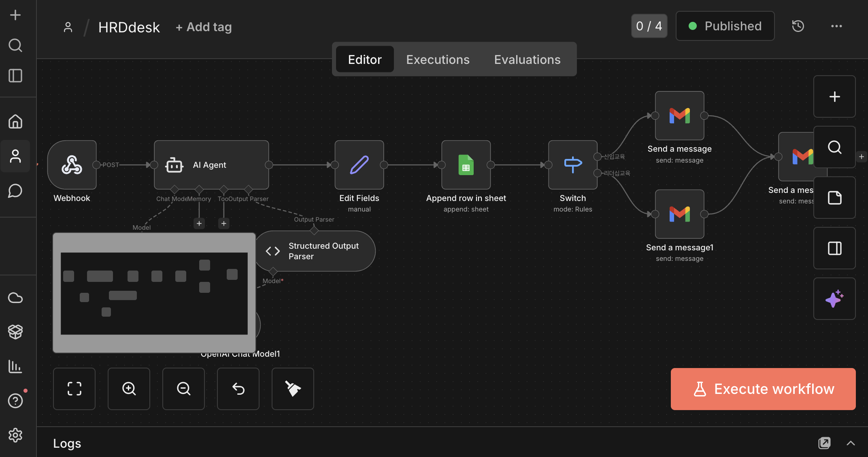Expand the Logs panel chevron
868x457 pixels.
(x=851, y=443)
